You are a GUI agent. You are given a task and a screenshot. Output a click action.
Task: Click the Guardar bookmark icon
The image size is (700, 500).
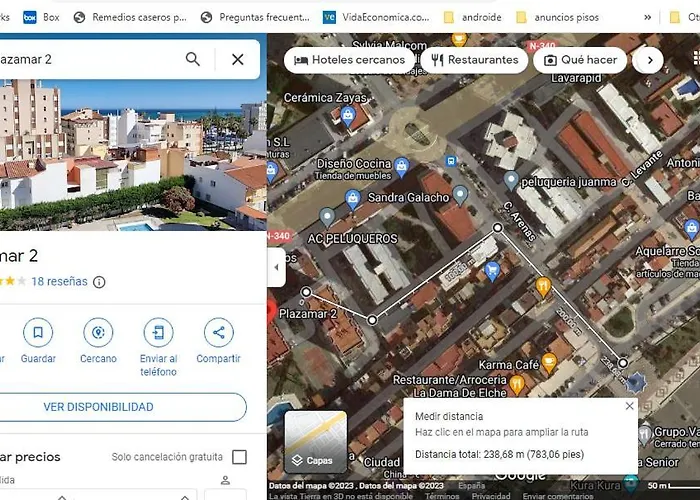tap(38, 332)
